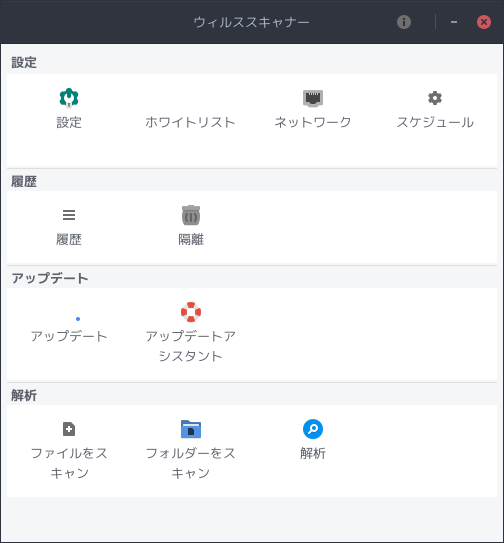The height and width of the screenshot is (543, 504).
Task: Show about info via title bar i icon
Action: 404,22
